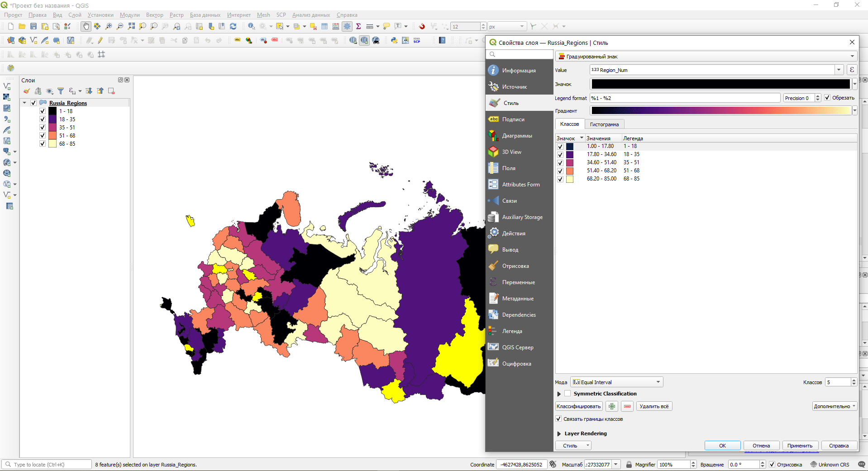Image resolution: width=868 pixels, height=471 pixels.
Task: Click the Применить button
Action: click(800, 446)
